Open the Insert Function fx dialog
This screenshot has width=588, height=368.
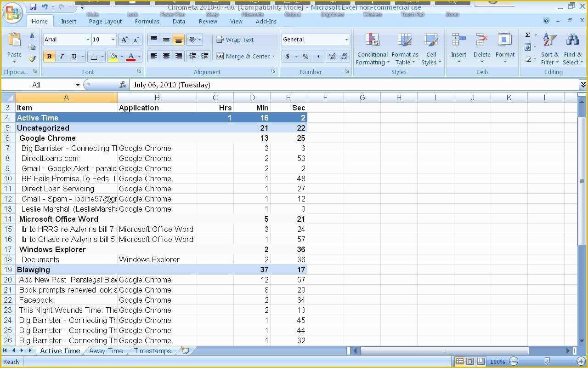click(123, 85)
